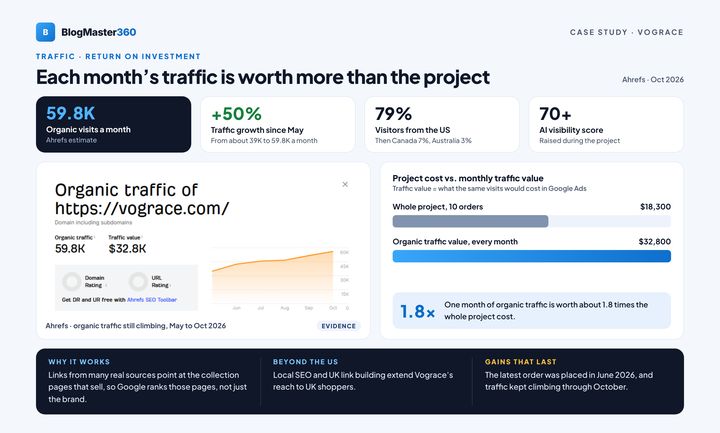
Task: Click the 'https://vograce.com/' URL title
Action: 142,208
